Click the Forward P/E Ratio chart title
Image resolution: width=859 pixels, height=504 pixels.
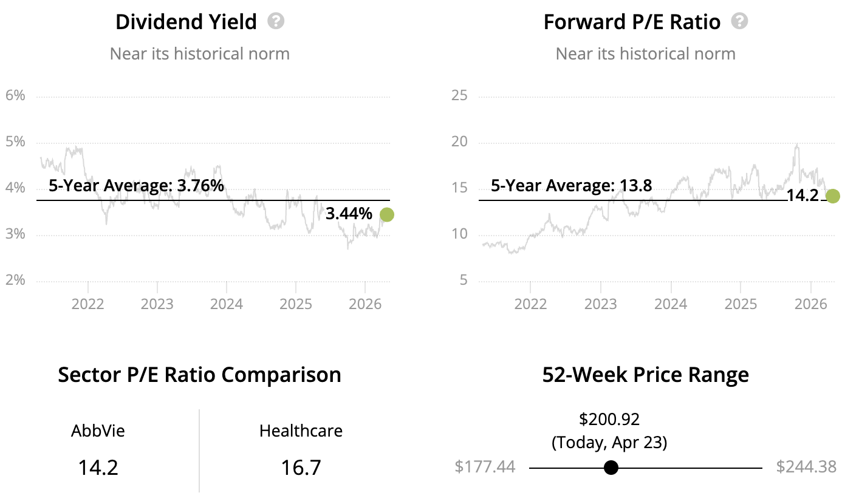(632, 22)
